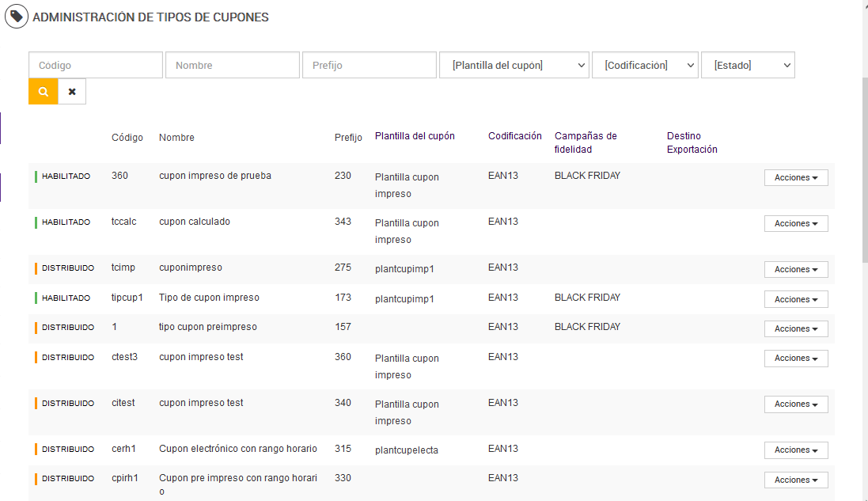
Task: Click the Código filter input field
Action: [96, 66]
